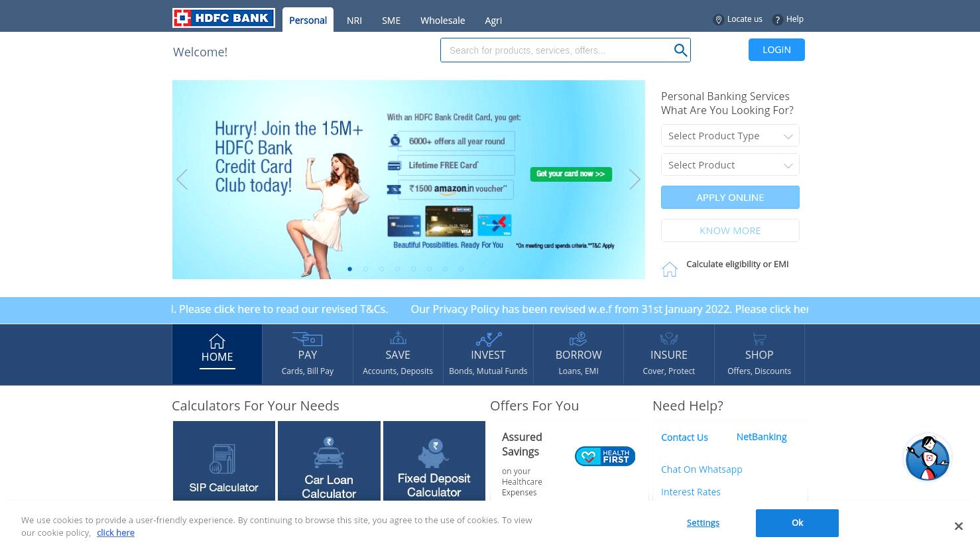Open cookie Settings link

point(703,523)
